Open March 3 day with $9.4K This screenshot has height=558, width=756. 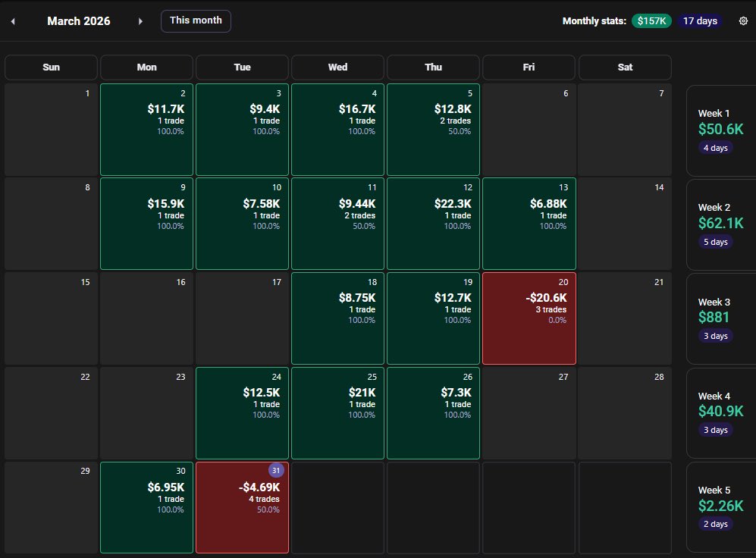pyautogui.click(x=242, y=130)
